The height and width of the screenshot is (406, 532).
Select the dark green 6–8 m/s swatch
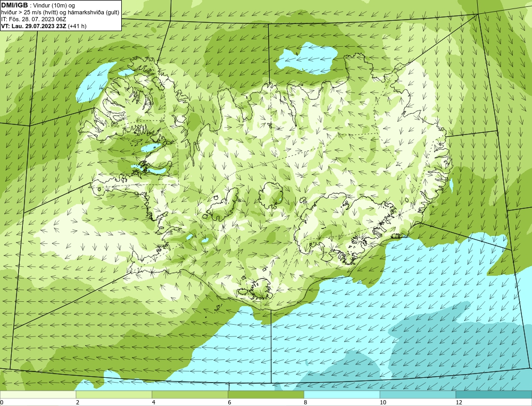[x=266, y=394]
